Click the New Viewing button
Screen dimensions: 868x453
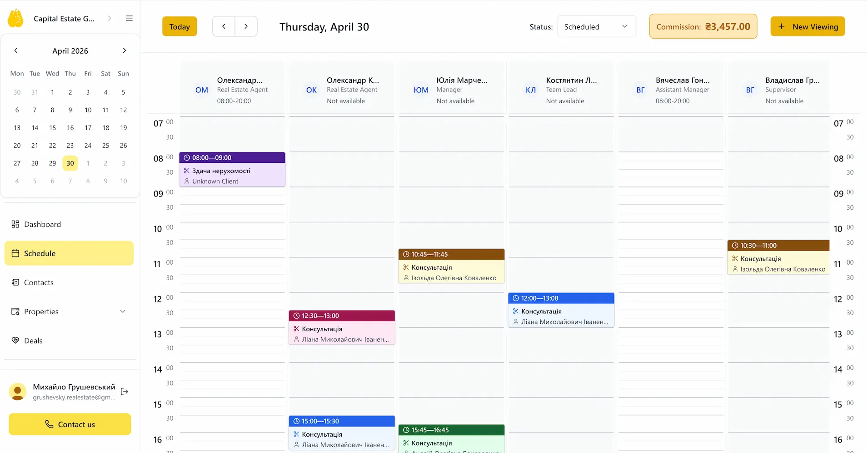(807, 26)
